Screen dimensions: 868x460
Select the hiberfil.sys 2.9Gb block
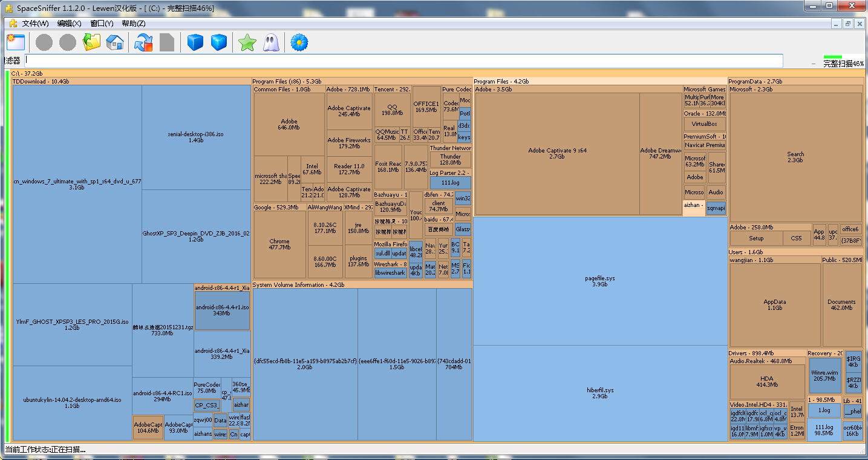point(600,393)
